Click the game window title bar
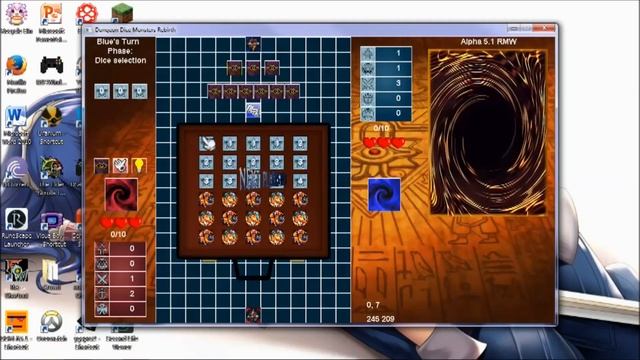 pos(320,30)
